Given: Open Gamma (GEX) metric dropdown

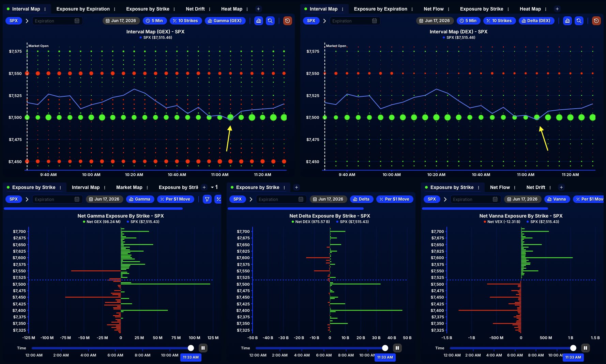Looking at the screenshot, I should pos(225,21).
